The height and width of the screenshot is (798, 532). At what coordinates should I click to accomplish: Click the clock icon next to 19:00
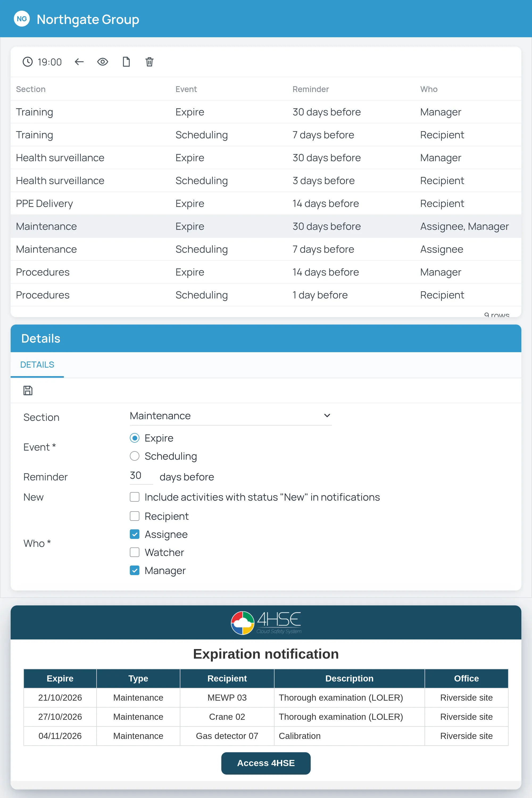[x=27, y=62]
